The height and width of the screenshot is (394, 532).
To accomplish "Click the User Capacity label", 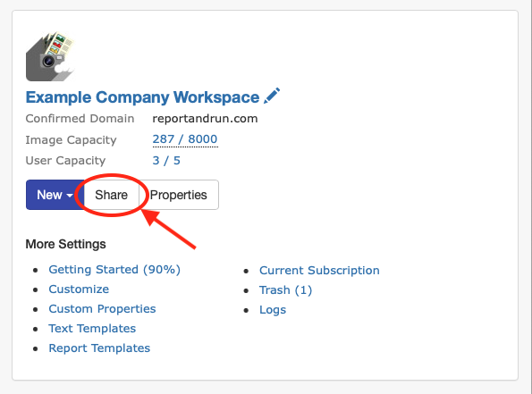I will click(65, 161).
